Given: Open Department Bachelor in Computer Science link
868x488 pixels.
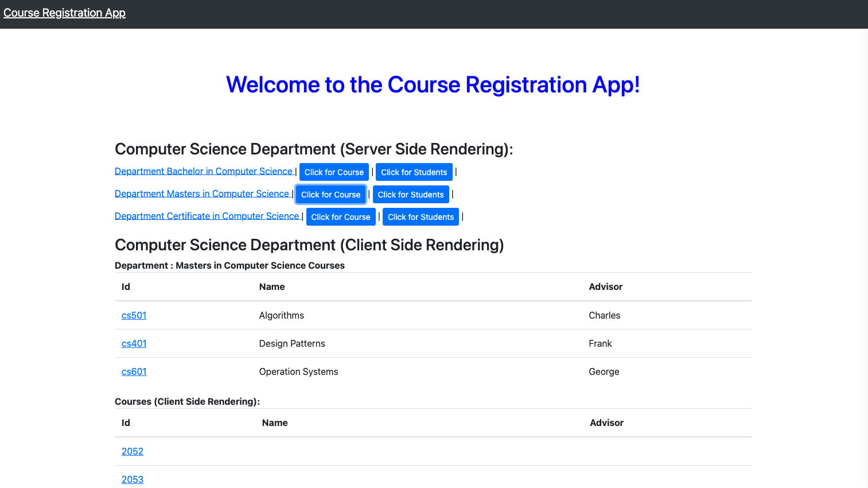Looking at the screenshot, I should tap(204, 171).
